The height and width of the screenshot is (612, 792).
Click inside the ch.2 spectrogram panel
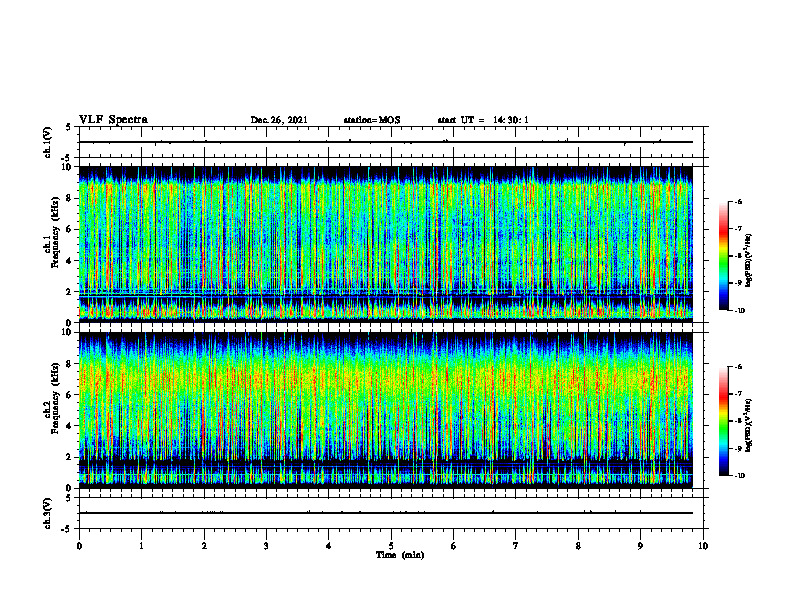coord(386,410)
